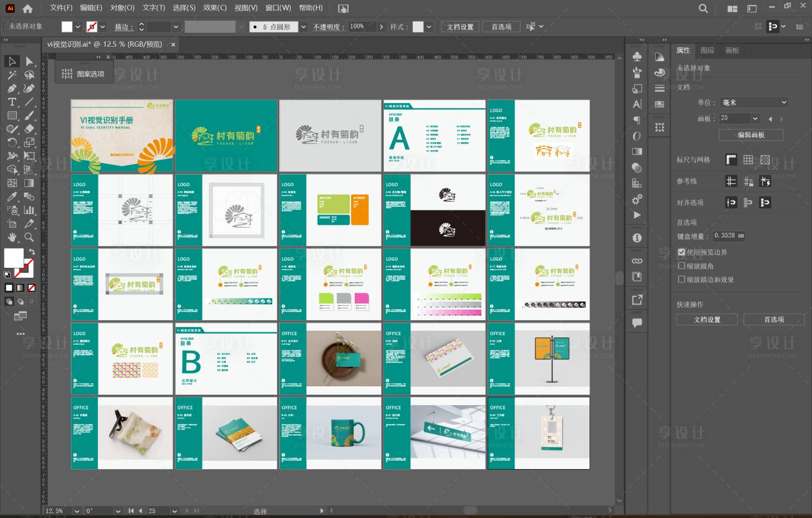812x518 pixels.
Task: Open the search icon in title bar
Action: (704, 8)
